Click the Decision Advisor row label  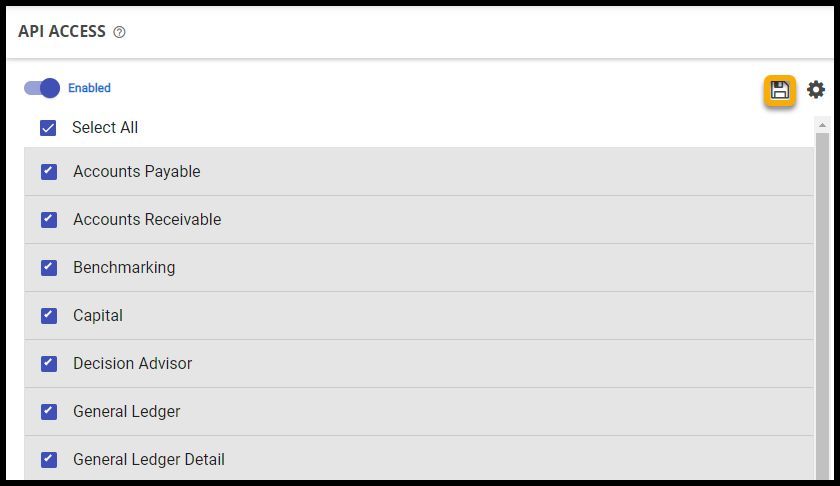[x=133, y=364]
